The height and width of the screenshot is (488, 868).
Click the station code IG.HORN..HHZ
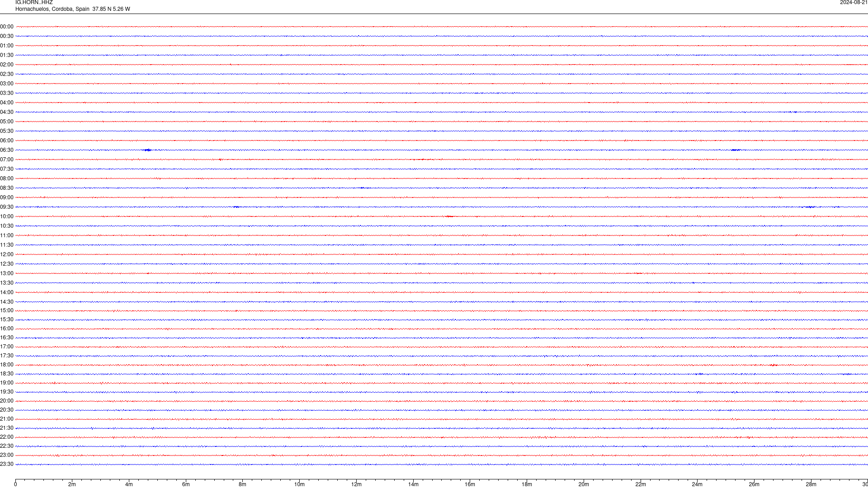click(34, 2)
